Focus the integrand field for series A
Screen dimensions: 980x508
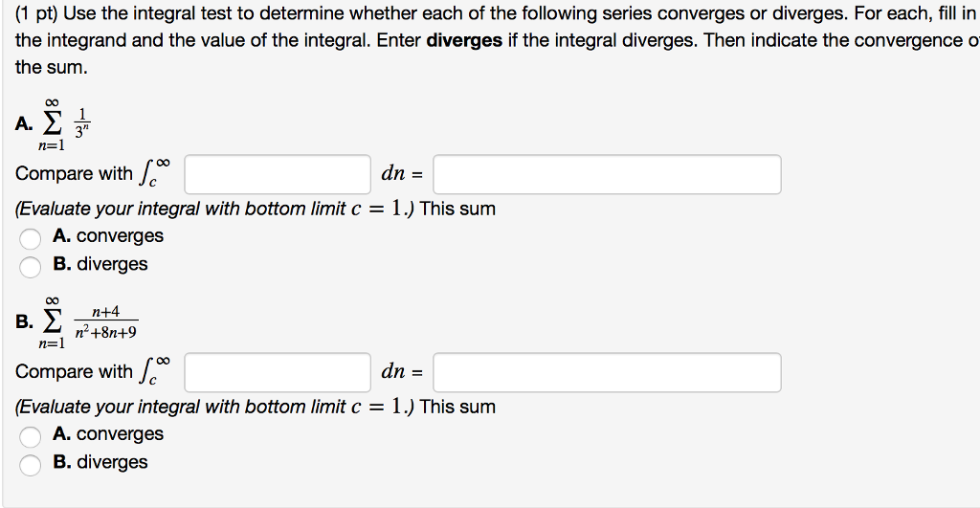[x=278, y=174]
